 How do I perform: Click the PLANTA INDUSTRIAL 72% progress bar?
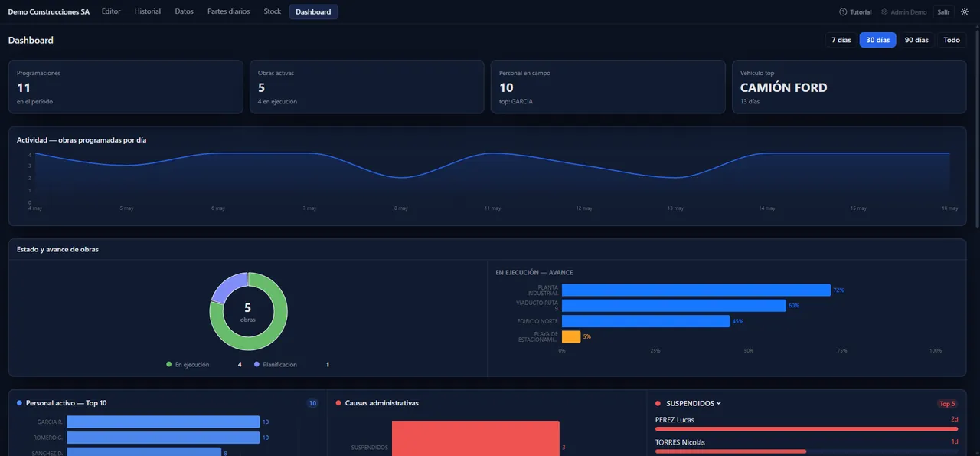pyautogui.click(x=696, y=290)
